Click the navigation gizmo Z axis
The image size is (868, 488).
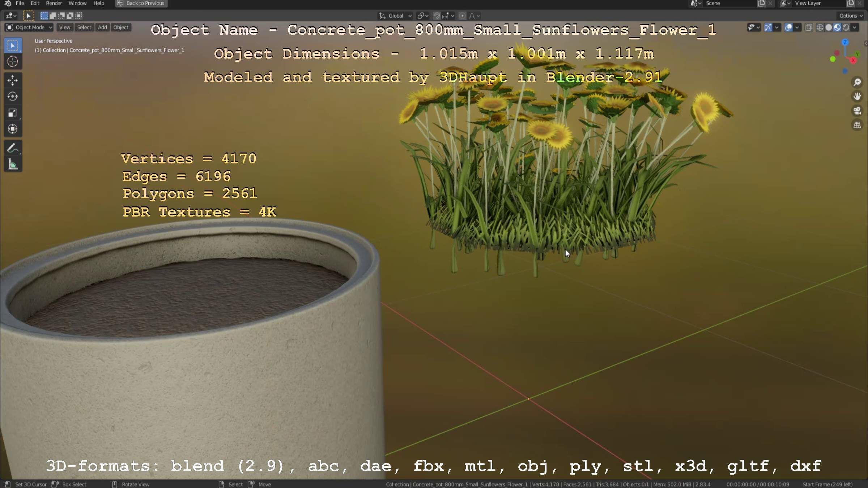(x=845, y=42)
